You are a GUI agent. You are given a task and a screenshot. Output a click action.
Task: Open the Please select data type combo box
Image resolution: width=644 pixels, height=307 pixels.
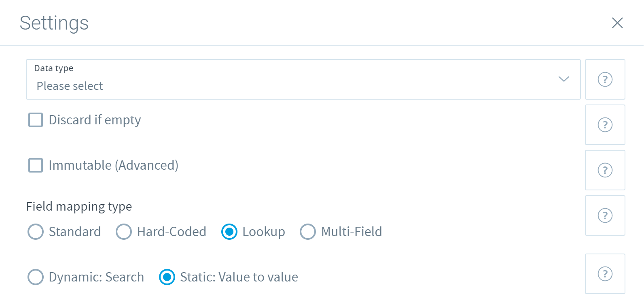[303, 79]
